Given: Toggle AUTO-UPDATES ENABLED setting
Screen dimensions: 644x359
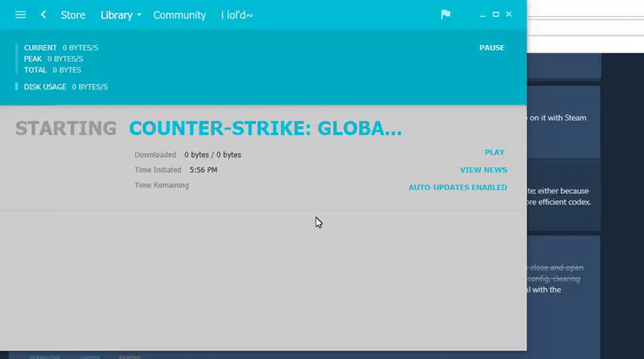Looking at the screenshot, I should click(457, 188).
